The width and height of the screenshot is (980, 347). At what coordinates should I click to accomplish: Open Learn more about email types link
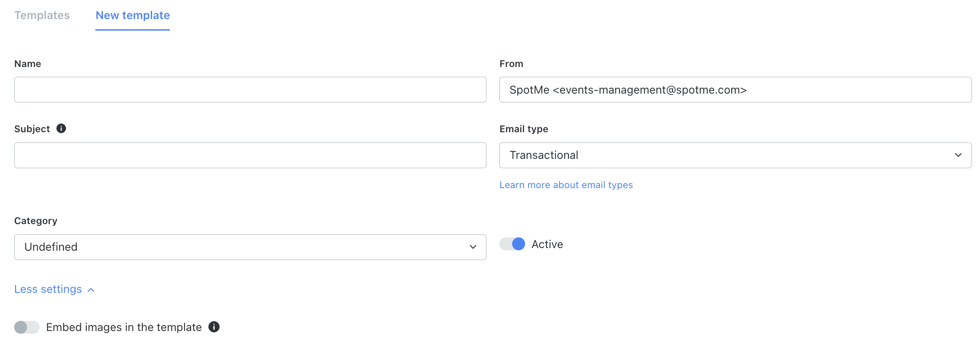pos(566,185)
